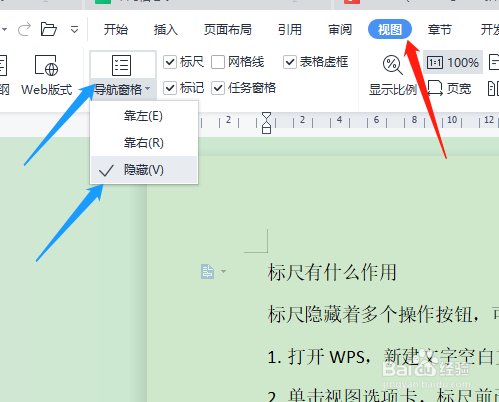
Task: Switch to the 章节 tab
Action: pos(440,30)
